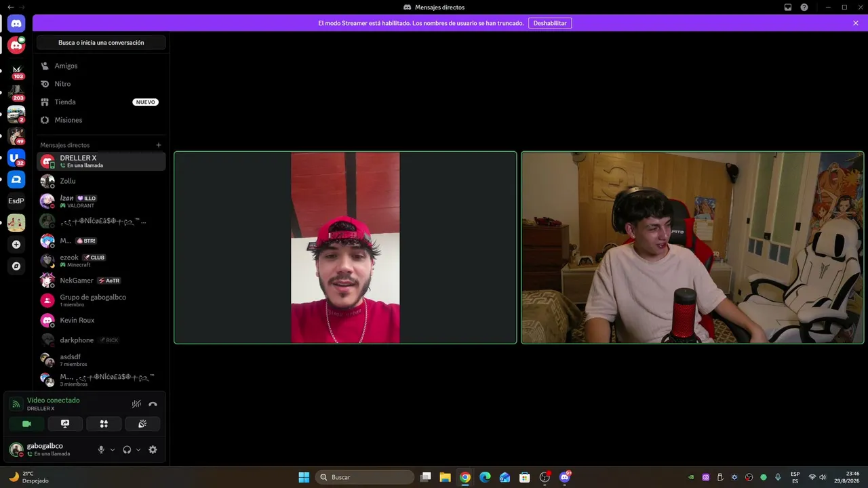The image size is (868, 488).
Task: Open Microsoft Edge from the taskbar
Action: click(x=485, y=477)
